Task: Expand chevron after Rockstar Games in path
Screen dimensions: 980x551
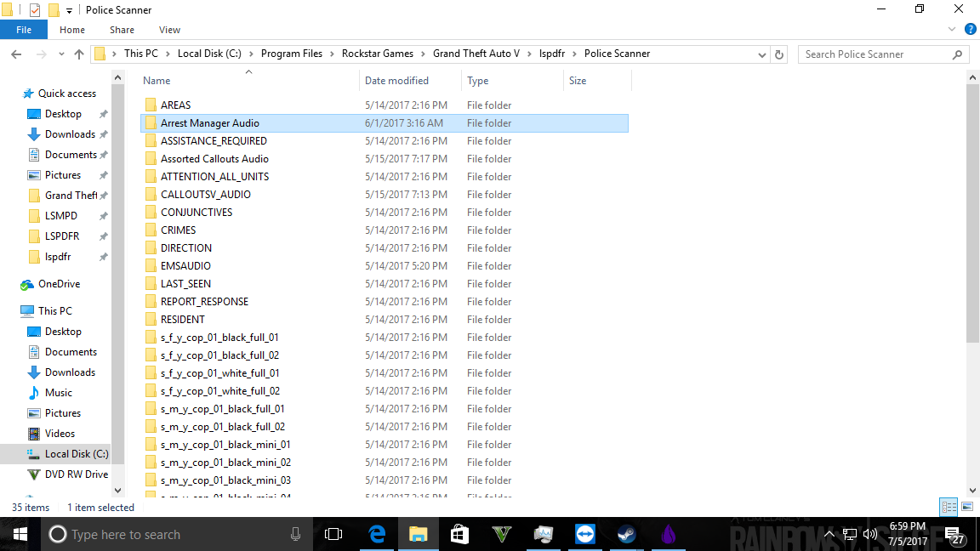Action: 423,54
